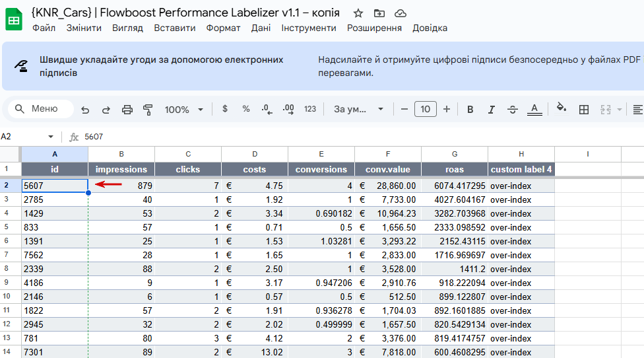Viewport: 644px width, 358px height.
Task: Open the Name box dropdown arrow
Action: coord(51,137)
